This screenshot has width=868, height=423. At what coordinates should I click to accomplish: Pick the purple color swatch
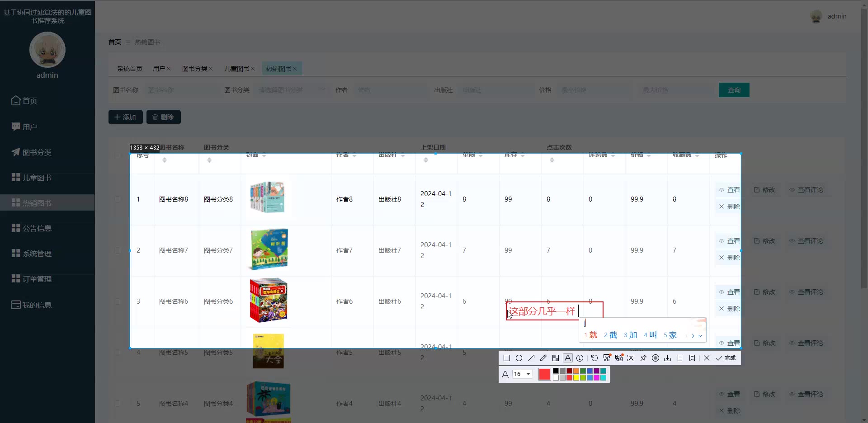tap(597, 371)
